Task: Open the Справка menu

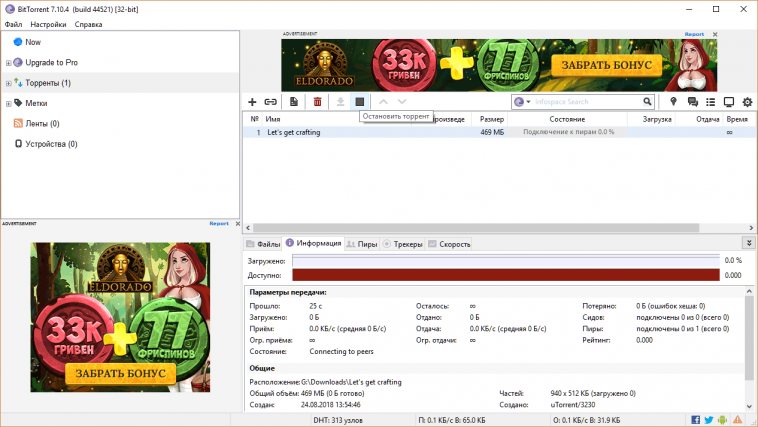Action: click(88, 24)
